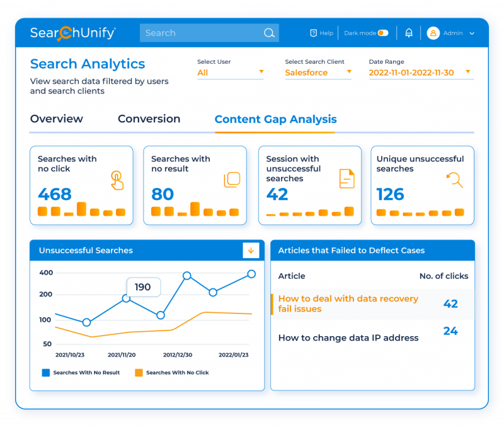The height and width of the screenshot is (427, 504).
Task: Click the 24 clicks count in articles table
Action: pos(450,331)
